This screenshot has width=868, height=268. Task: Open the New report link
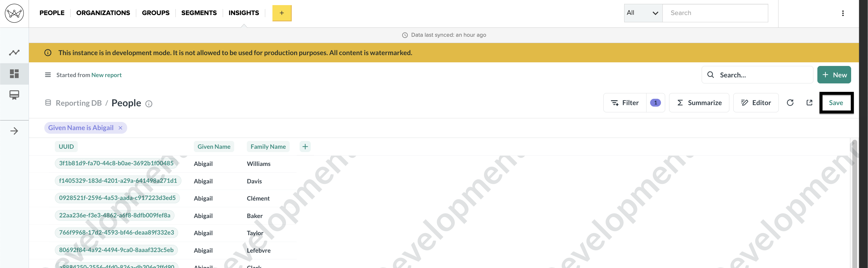point(106,75)
